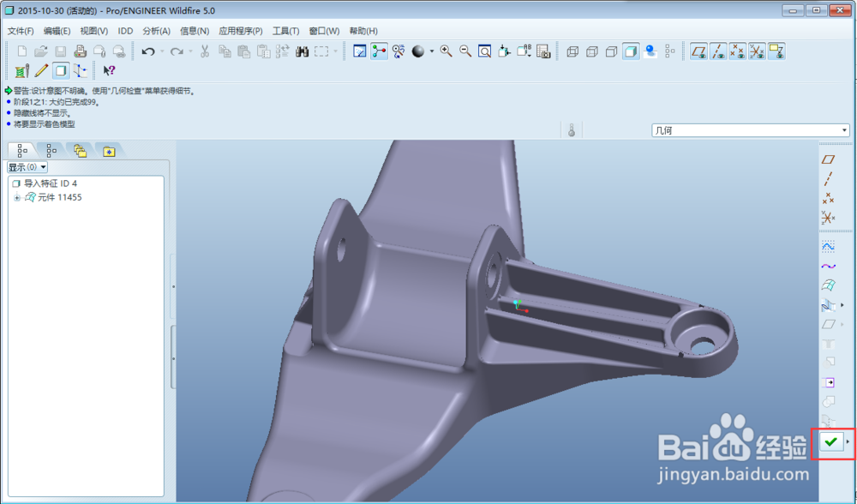Click the pencil sketch icon
Screen dimensions: 857x504
tap(41, 70)
